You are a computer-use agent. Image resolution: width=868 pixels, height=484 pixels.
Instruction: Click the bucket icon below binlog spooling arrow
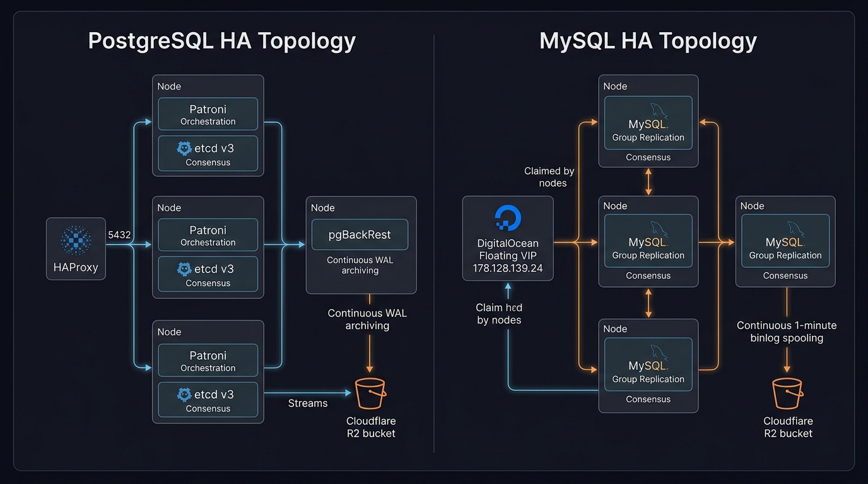tap(787, 394)
